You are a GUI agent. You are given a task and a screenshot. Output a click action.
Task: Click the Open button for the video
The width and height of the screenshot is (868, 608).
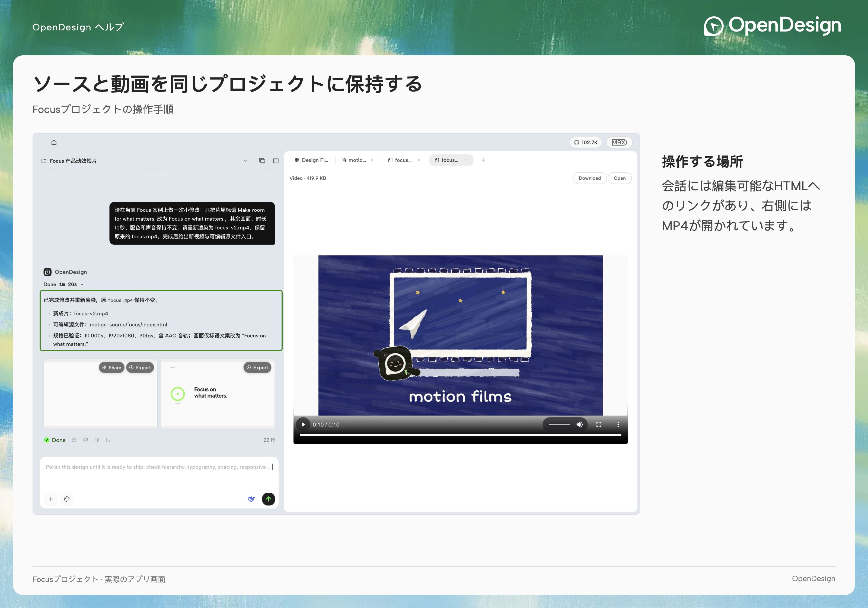coord(619,178)
